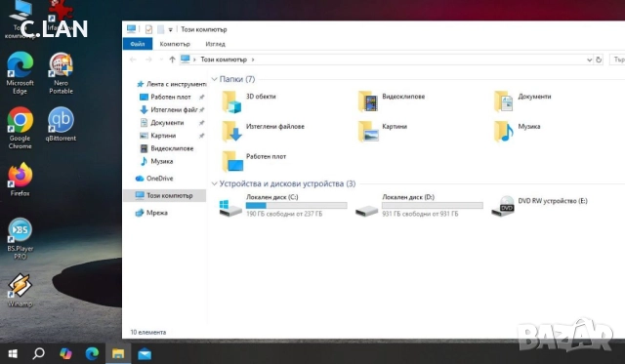Open Copilot from the taskbar

[65, 353]
